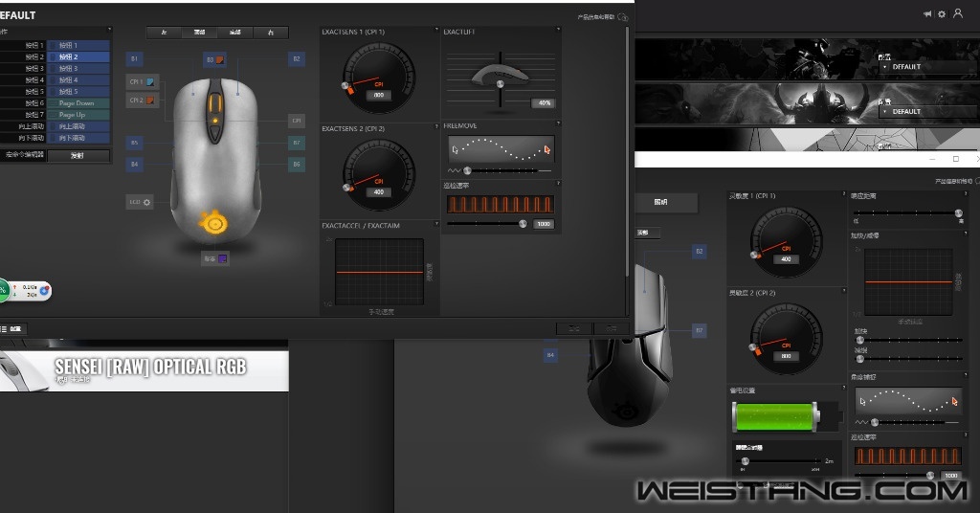
Task: Open the announcements megaphone icon in back window
Action: click(x=927, y=13)
